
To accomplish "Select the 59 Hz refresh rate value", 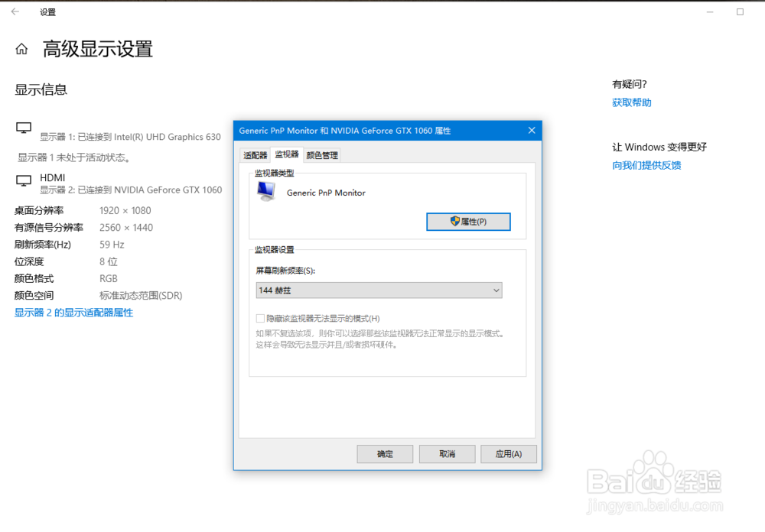I will 112,245.
